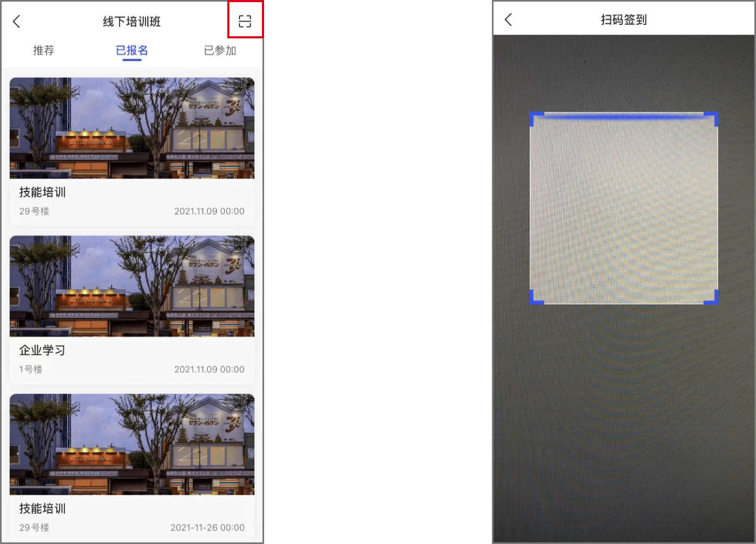Open first 技能培训 card image
756x544 pixels.
[132, 128]
